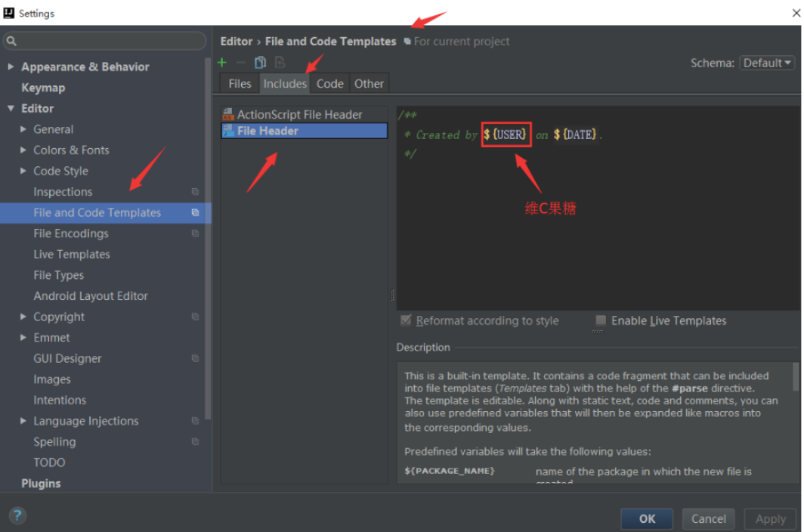Toggle Reformat according to style checkbox

406,320
